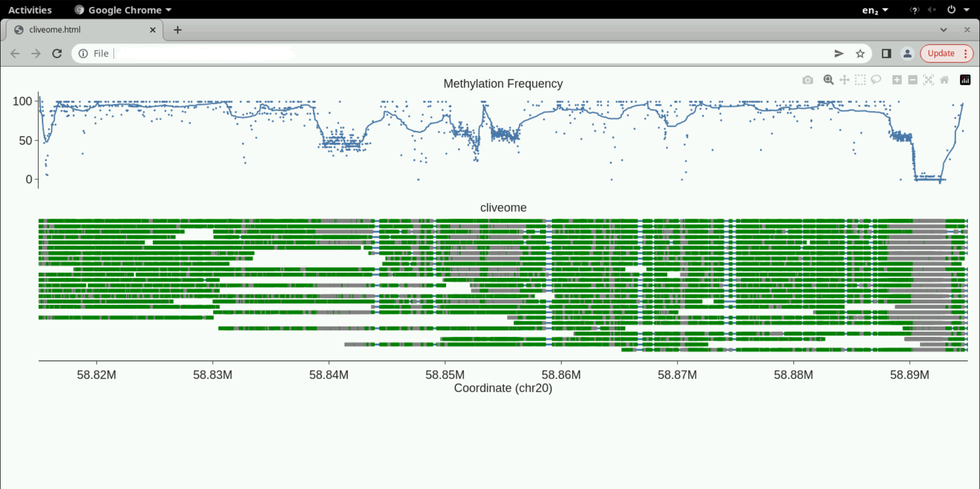Image resolution: width=980 pixels, height=489 pixels.
Task: Bookmark this page with the star icon
Action: (x=859, y=53)
